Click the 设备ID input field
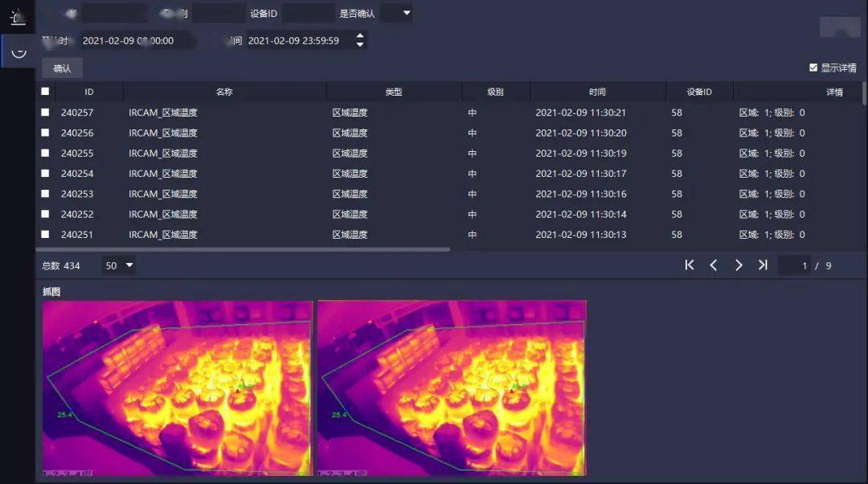The image size is (868, 484). (x=308, y=13)
